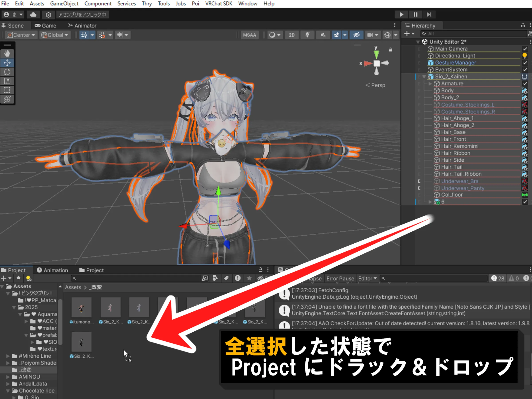Click the Hierarchy search field

coord(474,34)
